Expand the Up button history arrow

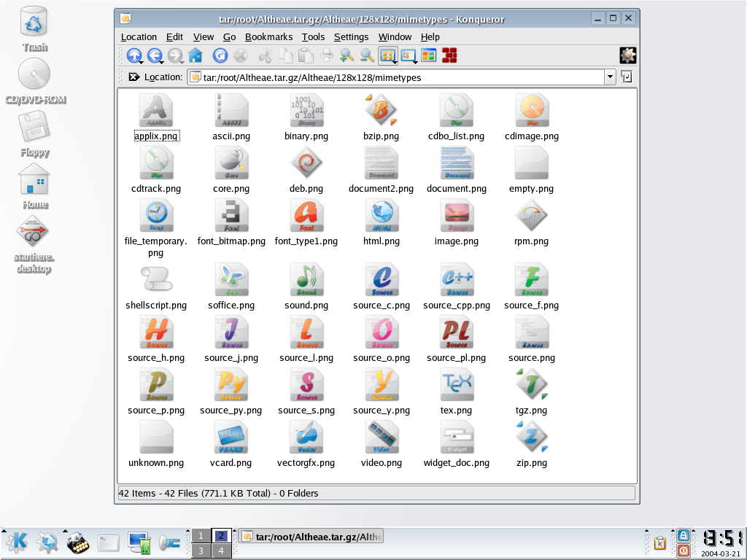point(141,63)
